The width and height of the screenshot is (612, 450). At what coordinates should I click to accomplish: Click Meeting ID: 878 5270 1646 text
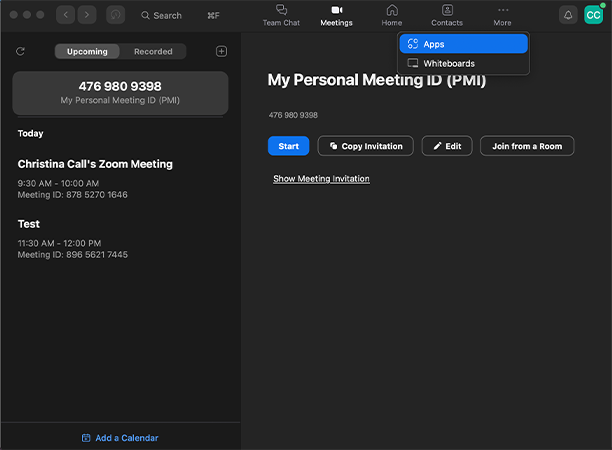point(73,195)
